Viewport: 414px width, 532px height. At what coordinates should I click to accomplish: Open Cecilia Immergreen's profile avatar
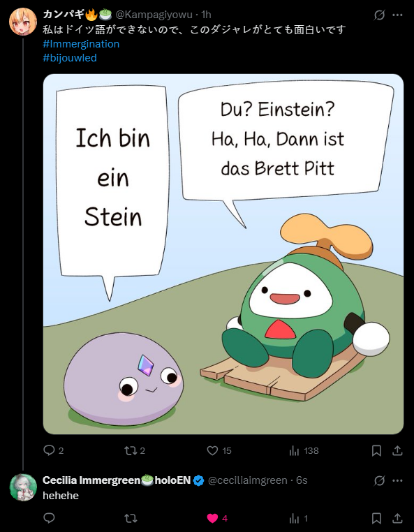point(23,487)
